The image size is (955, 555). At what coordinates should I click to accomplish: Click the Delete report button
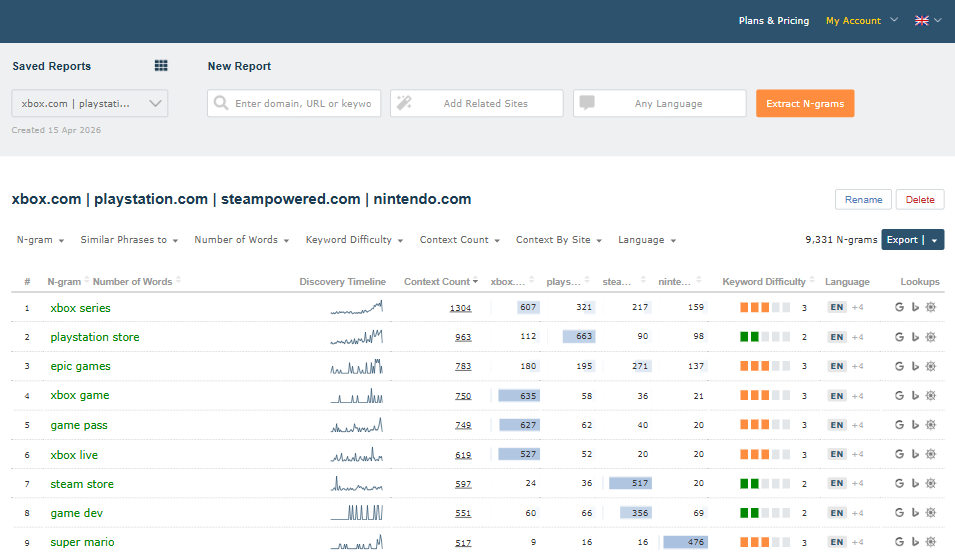920,200
